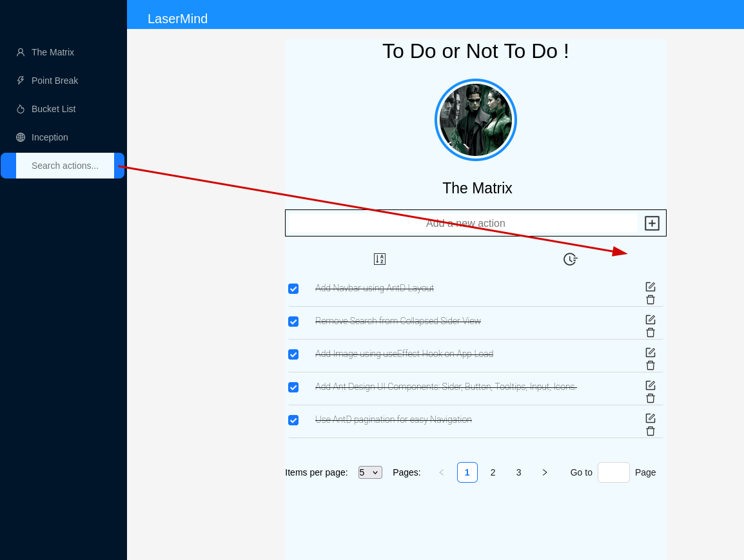Screen dimensions: 744x560
Task: Click 'Remove Search from Collapsed Sider View' text
Action: click(398, 321)
